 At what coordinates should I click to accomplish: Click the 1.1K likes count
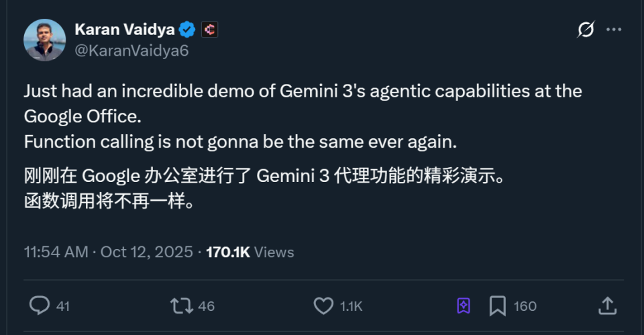click(x=351, y=306)
